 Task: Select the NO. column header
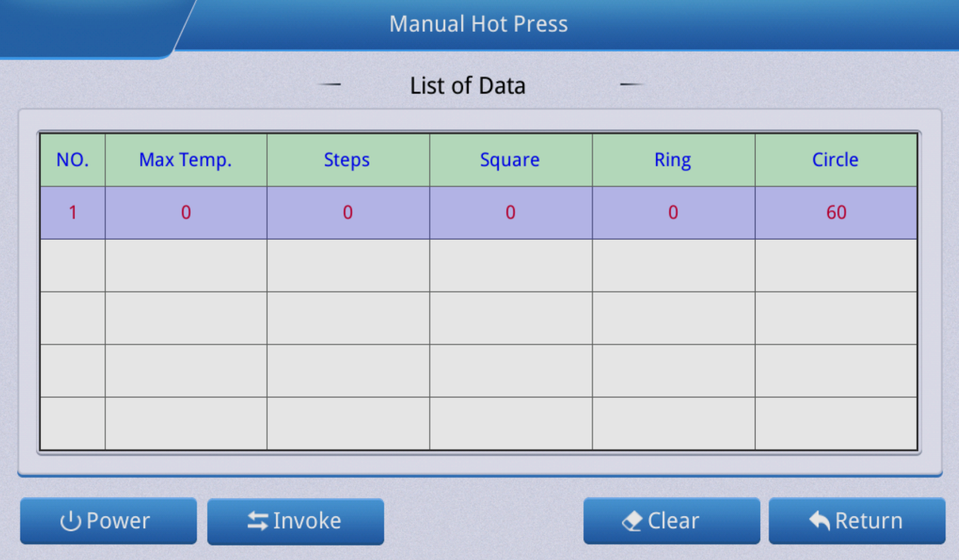point(73,160)
